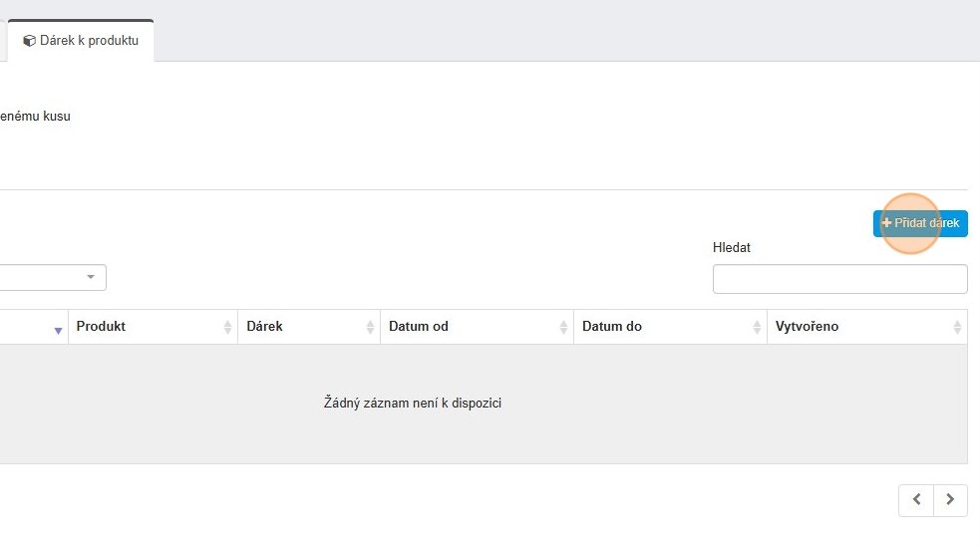Click the blue descending sort arrow in the first column

click(58, 330)
